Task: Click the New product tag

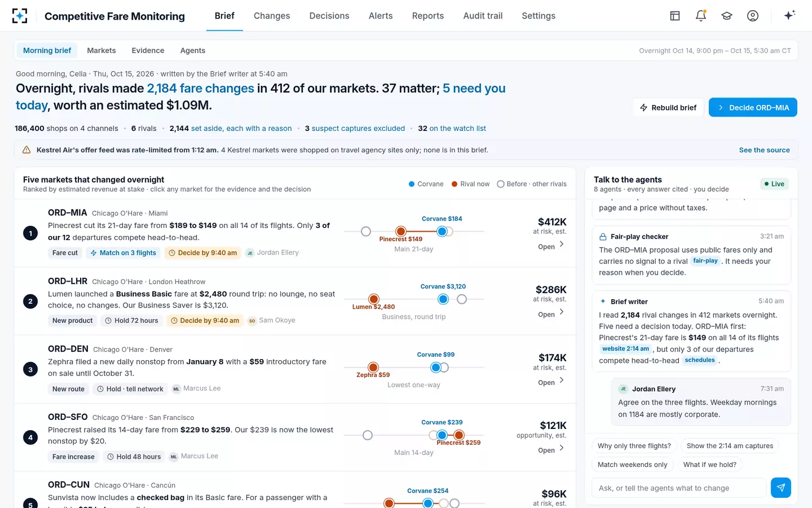Action: point(72,321)
